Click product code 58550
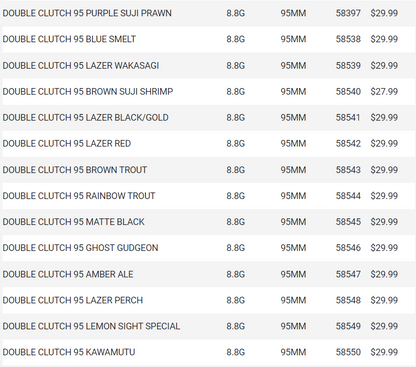The image size is (416, 367). point(348,352)
